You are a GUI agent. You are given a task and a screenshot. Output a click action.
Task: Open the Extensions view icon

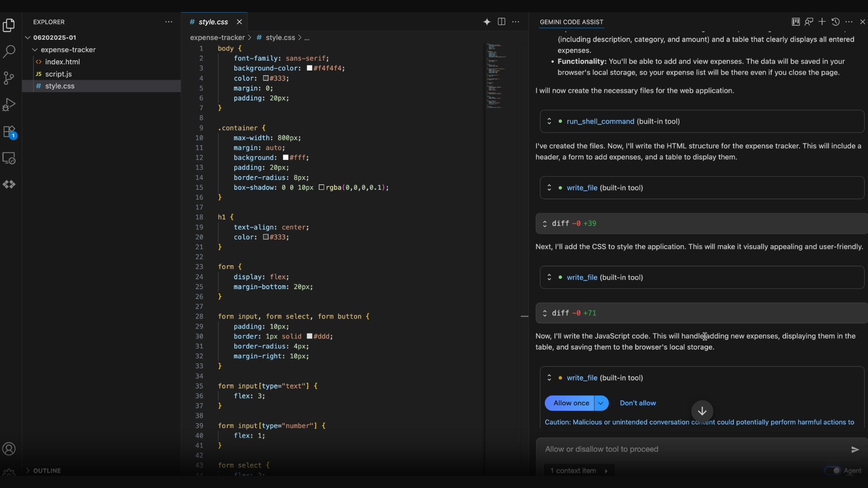click(x=9, y=131)
